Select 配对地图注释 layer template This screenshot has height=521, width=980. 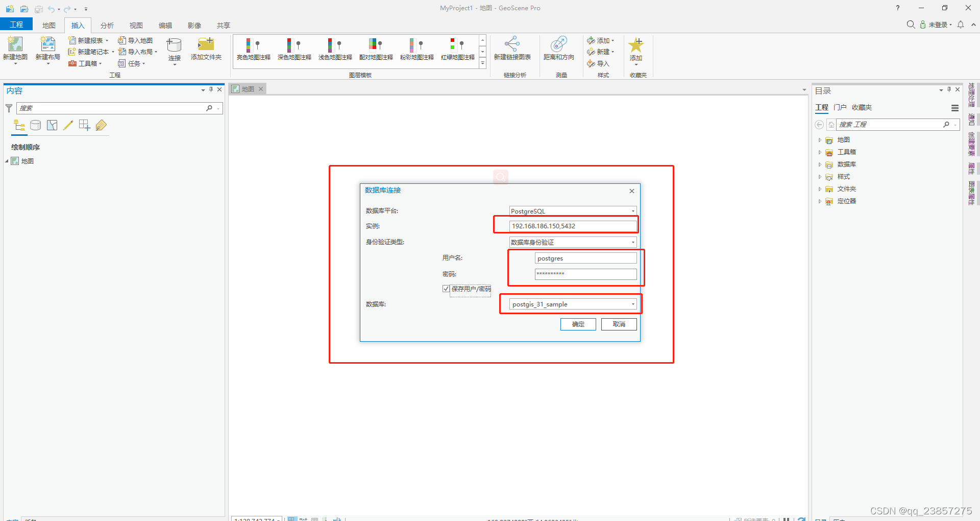coord(376,49)
